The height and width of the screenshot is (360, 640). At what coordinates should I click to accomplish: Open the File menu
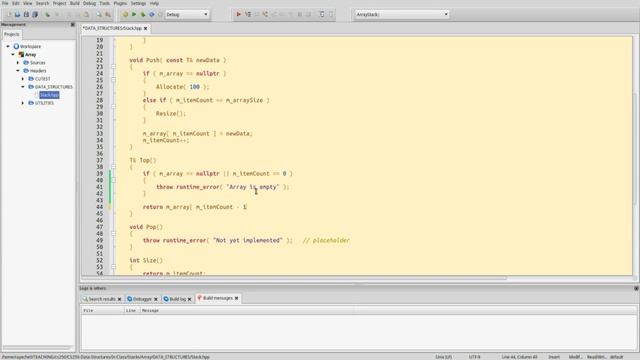pyautogui.click(x=5, y=3)
